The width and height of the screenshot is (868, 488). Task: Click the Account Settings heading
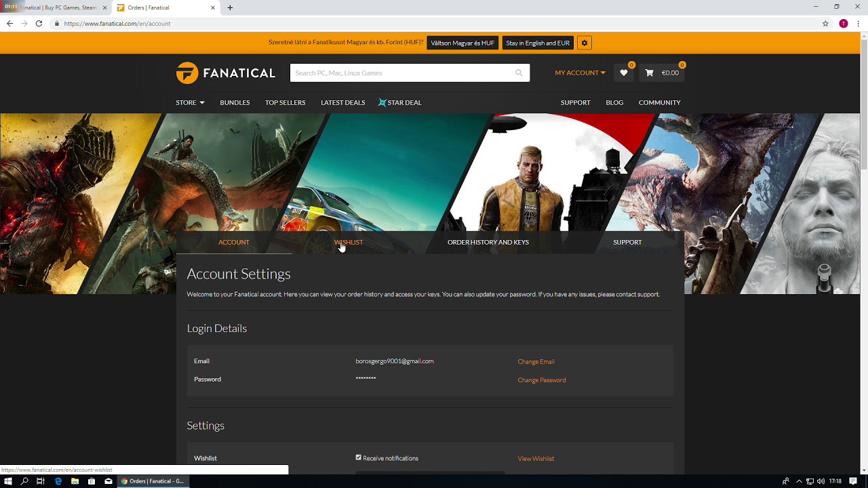(239, 274)
